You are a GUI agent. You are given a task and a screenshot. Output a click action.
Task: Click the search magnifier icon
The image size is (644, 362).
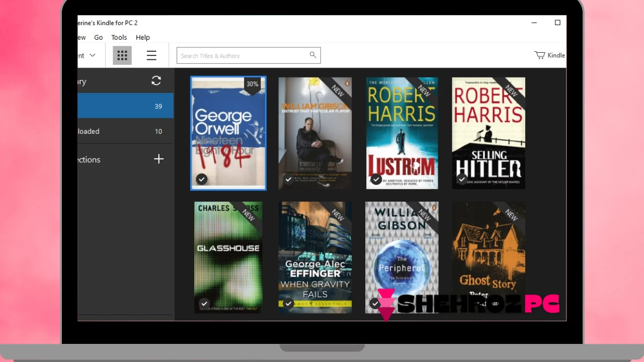coord(312,55)
